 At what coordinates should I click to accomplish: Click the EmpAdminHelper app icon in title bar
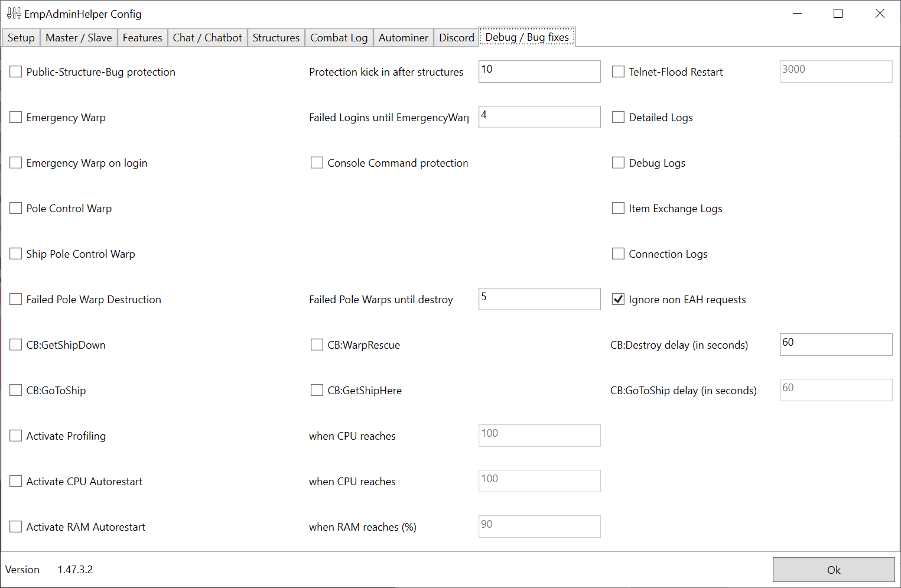[x=14, y=13]
